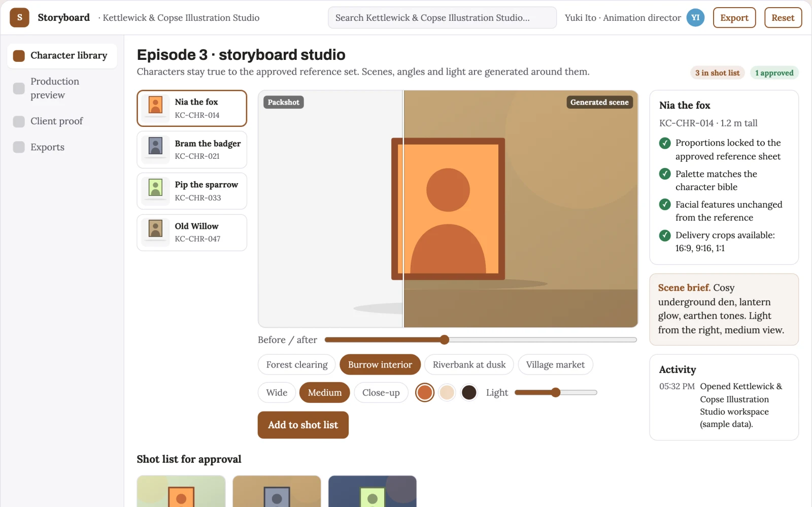This screenshot has height=507, width=812.
Task: Click the Reset button
Action: 783,18
